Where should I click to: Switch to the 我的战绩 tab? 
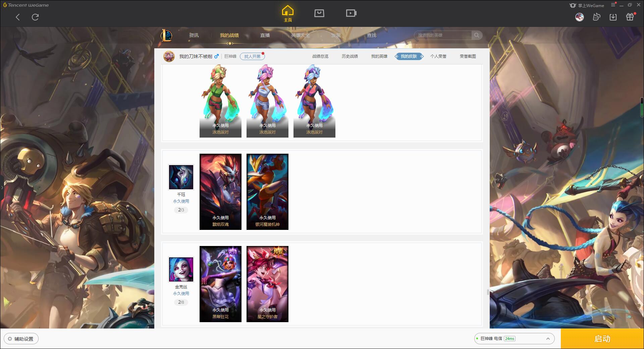click(x=229, y=35)
